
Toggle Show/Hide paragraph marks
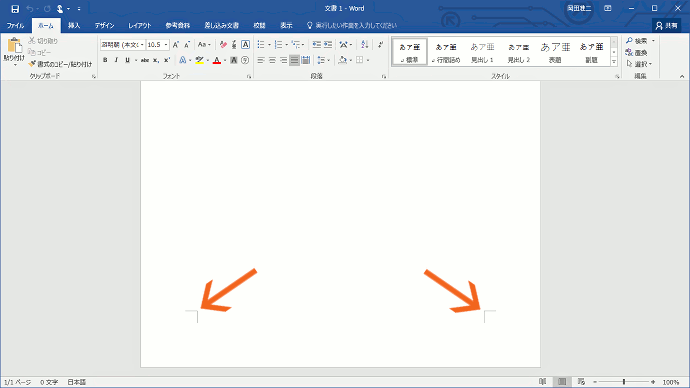tap(380, 45)
